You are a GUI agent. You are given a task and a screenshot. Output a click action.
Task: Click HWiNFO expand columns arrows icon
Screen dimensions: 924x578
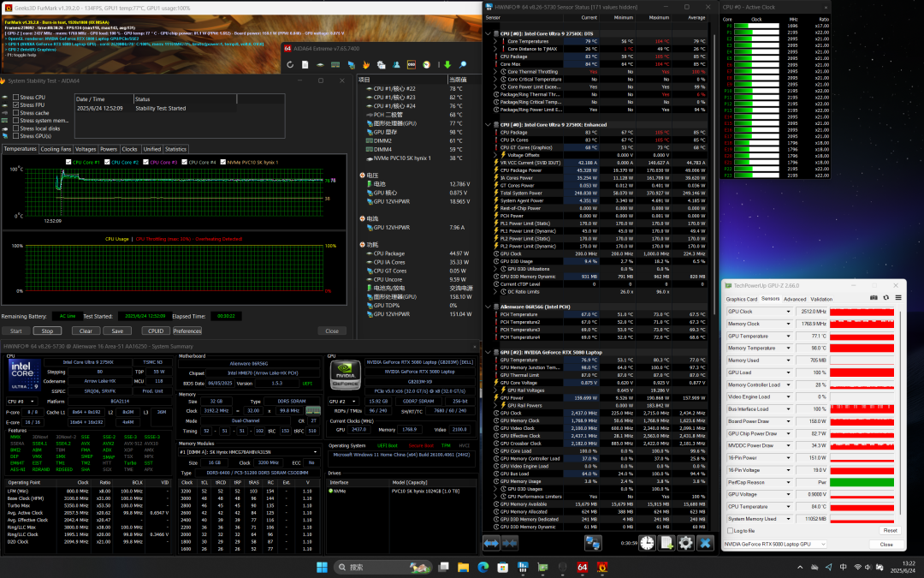(x=491, y=543)
